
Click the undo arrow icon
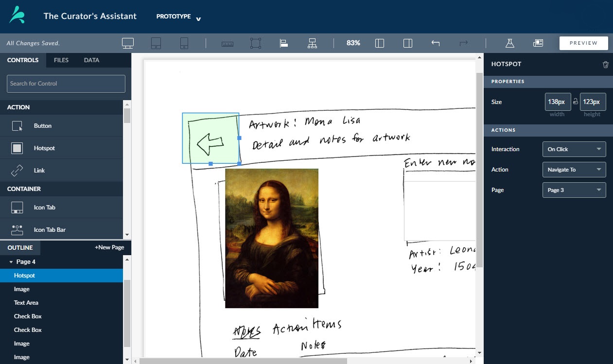[x=436, y=43]
